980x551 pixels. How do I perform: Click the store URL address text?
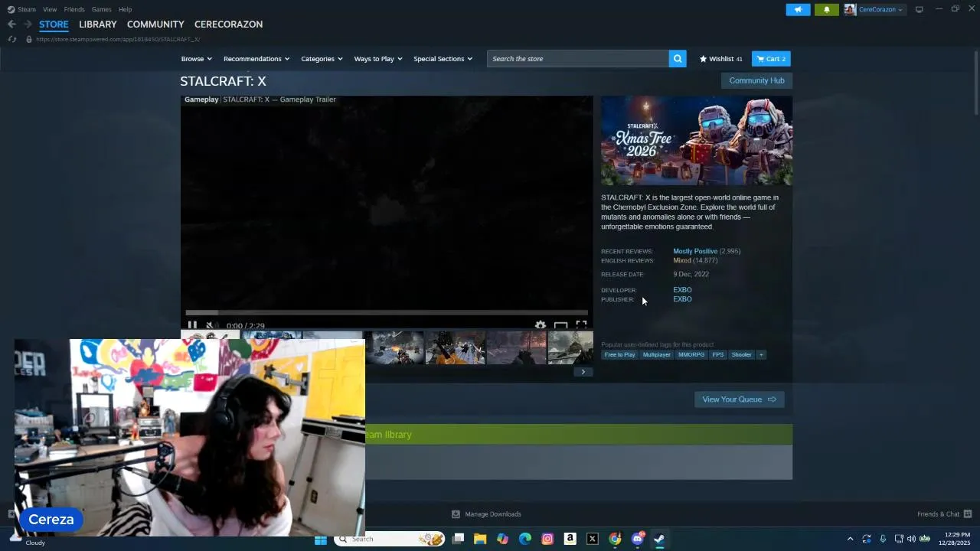(117, 39)
